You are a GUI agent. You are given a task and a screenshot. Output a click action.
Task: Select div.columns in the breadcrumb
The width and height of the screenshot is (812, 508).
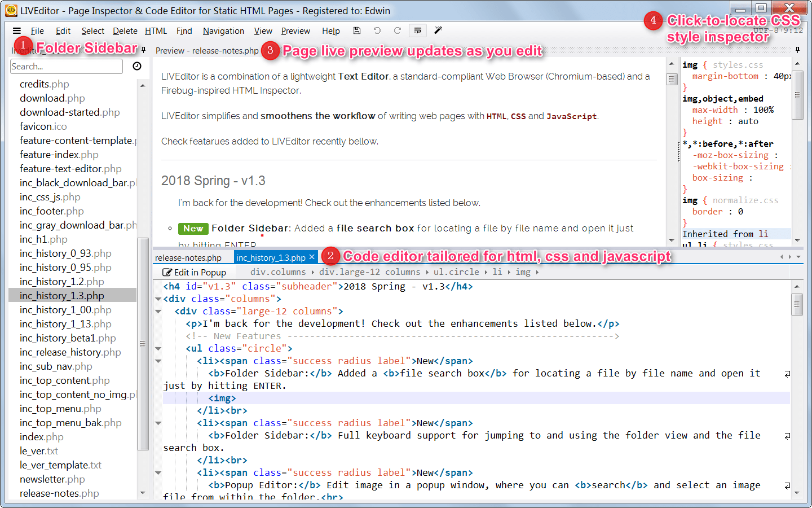[278, 272]
